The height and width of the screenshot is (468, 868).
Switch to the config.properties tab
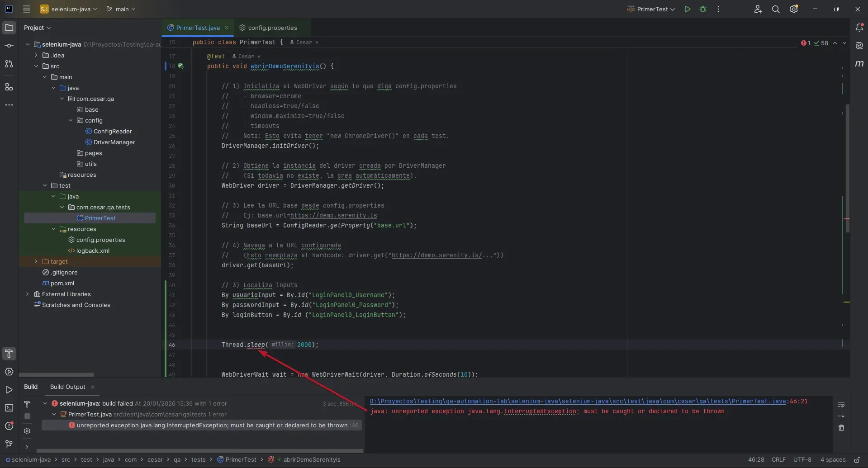click(273, 27)
